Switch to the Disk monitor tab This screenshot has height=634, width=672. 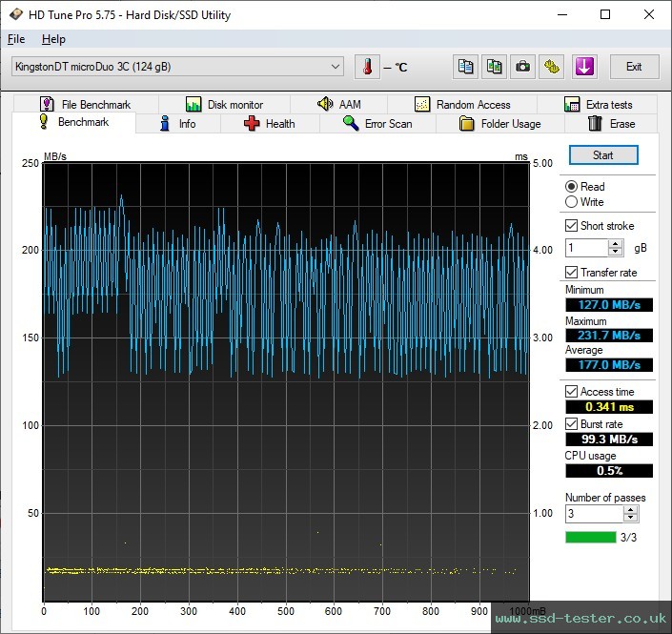tap(224, 104)
